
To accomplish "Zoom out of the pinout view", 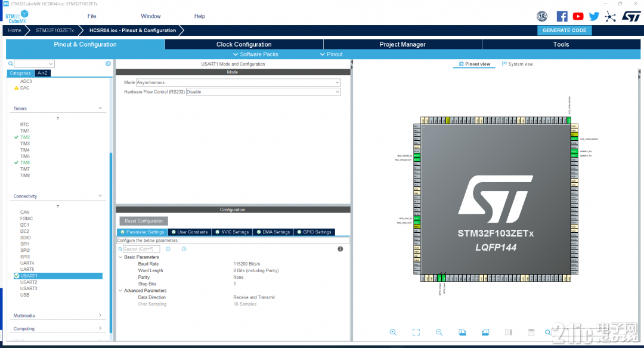I will click(x=439, y=332).
